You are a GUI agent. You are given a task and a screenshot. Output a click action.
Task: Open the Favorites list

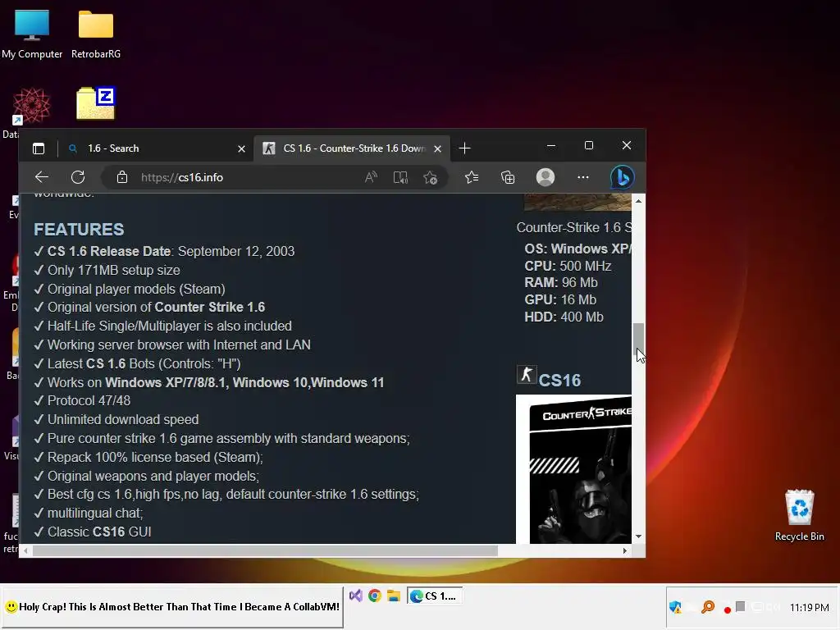tap(472, 177)
